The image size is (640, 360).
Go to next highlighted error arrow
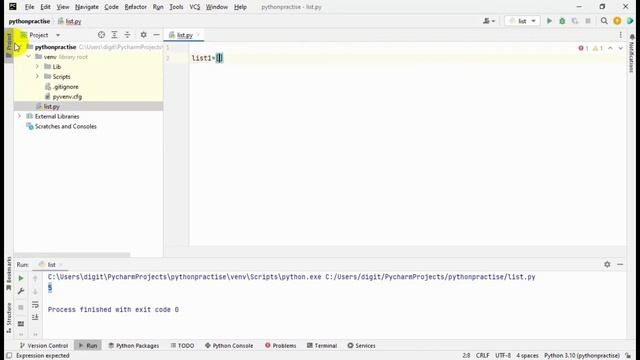(620, 48)
